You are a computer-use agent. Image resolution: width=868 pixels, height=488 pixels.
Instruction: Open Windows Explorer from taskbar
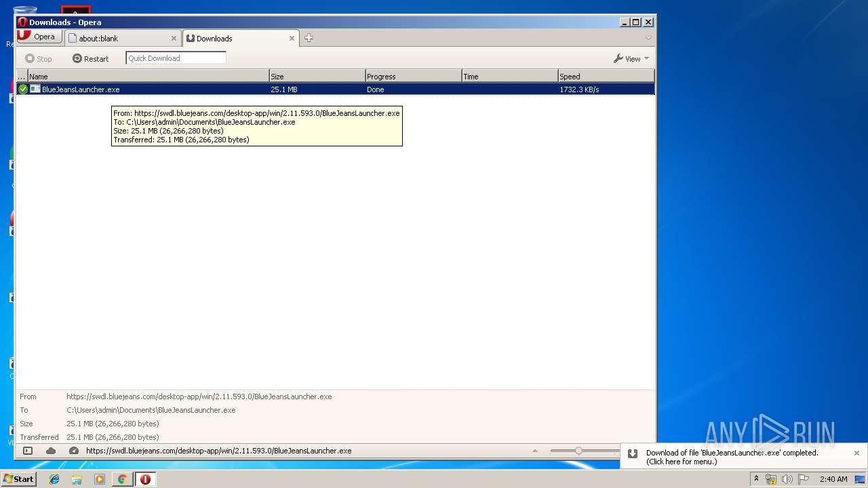click(77, 479)
